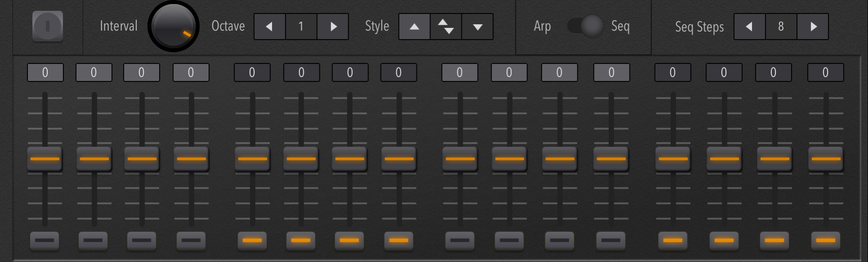
Task: Click the step 3 slider handle
Action: click(142, 158)
